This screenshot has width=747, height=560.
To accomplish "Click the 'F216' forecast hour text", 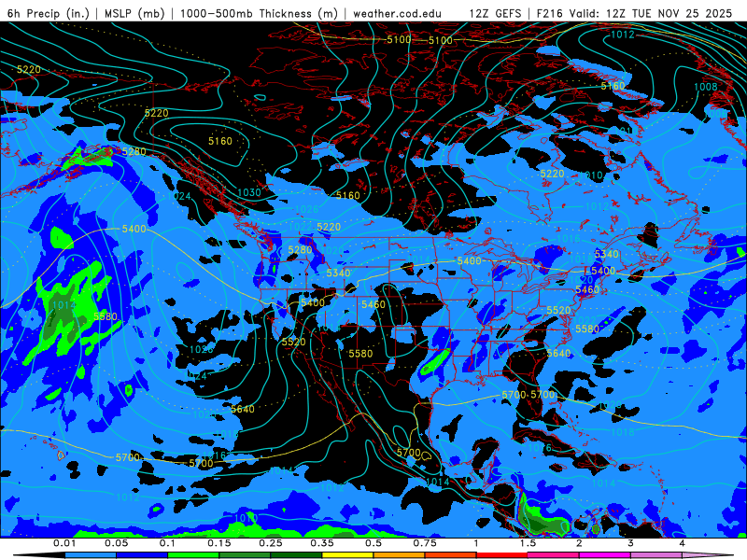I will click(549, 13).
